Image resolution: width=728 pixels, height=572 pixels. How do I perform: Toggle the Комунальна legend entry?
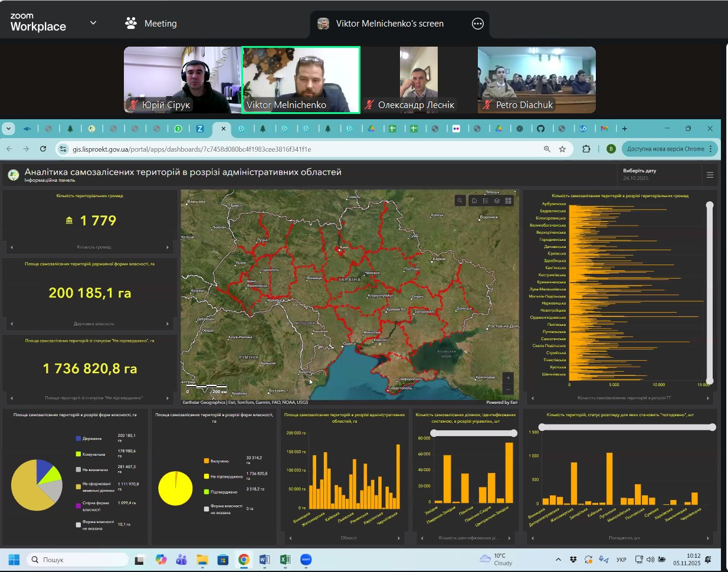[x=93, y=454]
